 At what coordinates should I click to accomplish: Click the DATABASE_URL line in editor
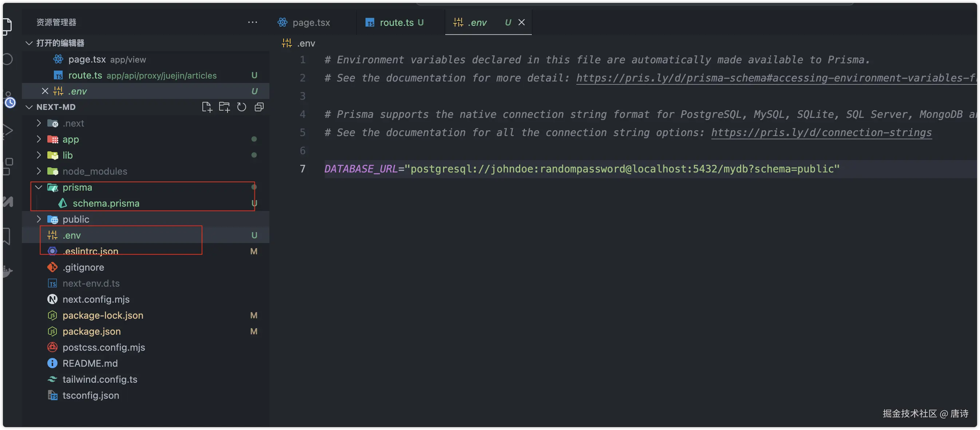[582, 169]
